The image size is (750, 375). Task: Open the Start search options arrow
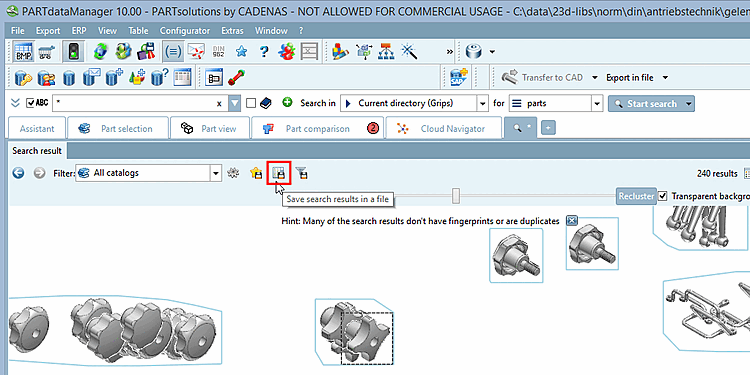click(688, 103)
